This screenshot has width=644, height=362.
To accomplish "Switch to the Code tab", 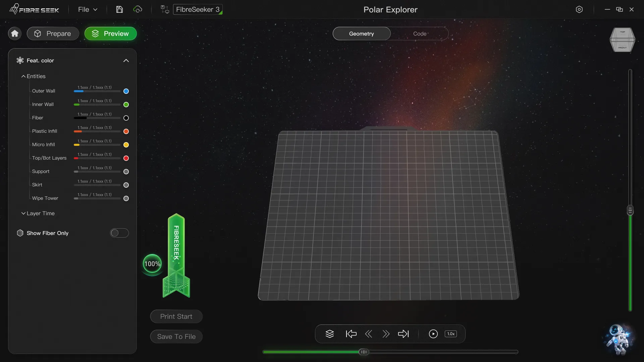I will (x=420, y=34).
